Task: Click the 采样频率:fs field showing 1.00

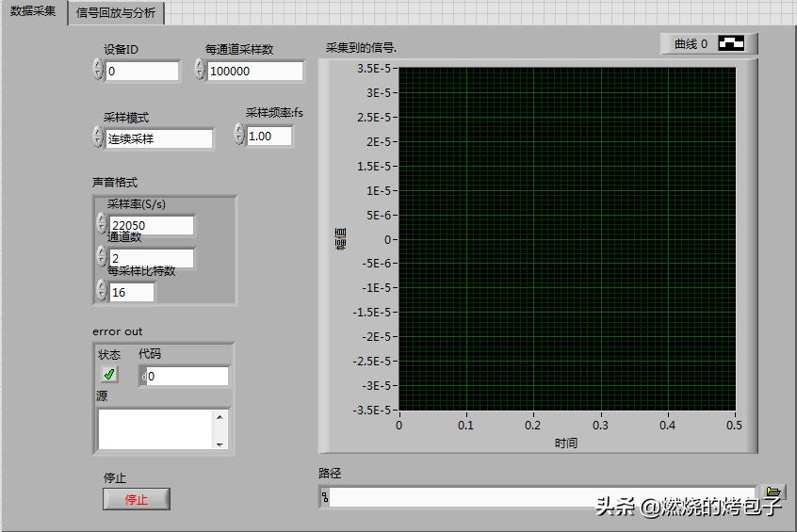Action: [x=268, y=137]
